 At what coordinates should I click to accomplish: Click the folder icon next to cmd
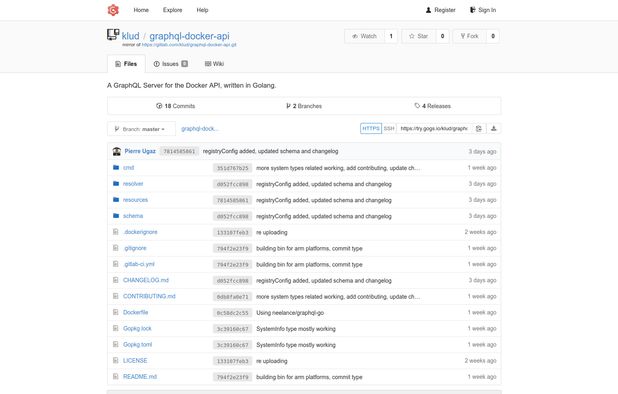[116, 167]
